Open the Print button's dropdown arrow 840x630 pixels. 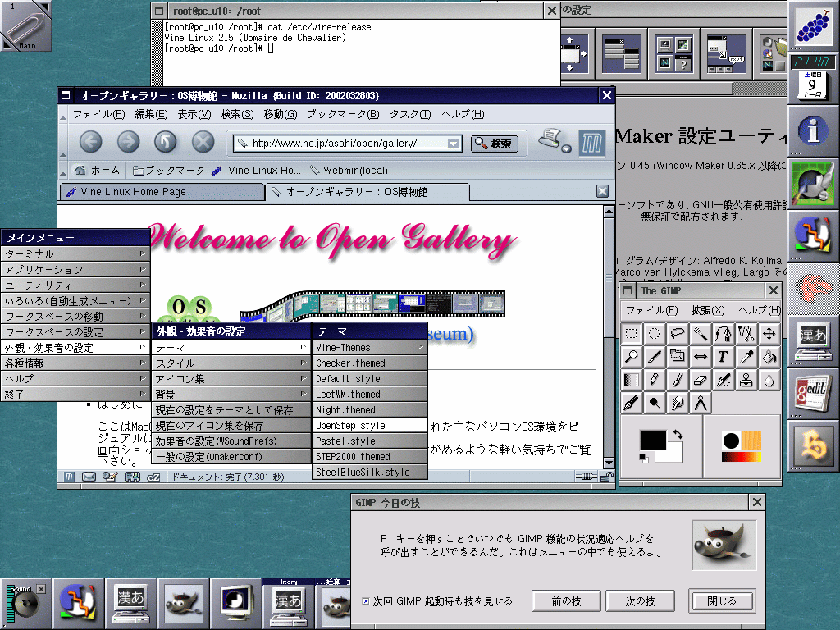pyautogui.click(x=566, y=148)
